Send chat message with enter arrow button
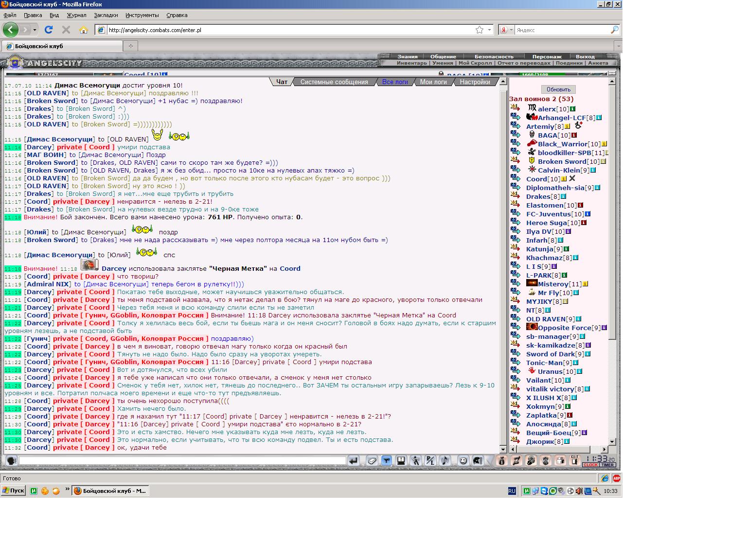The width and height of the screenshot is (747, 560). point(353,460)
